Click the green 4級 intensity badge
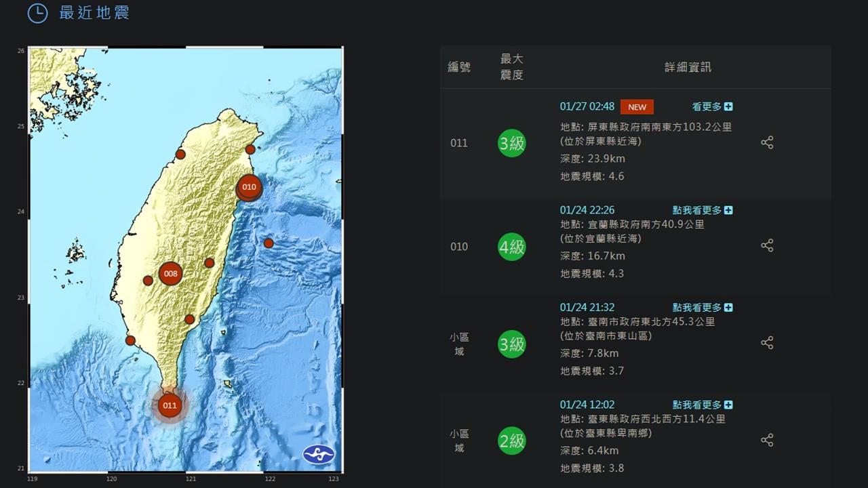This screenshot has width=868, height=488. pyautogui.click(x=512, y=247)
